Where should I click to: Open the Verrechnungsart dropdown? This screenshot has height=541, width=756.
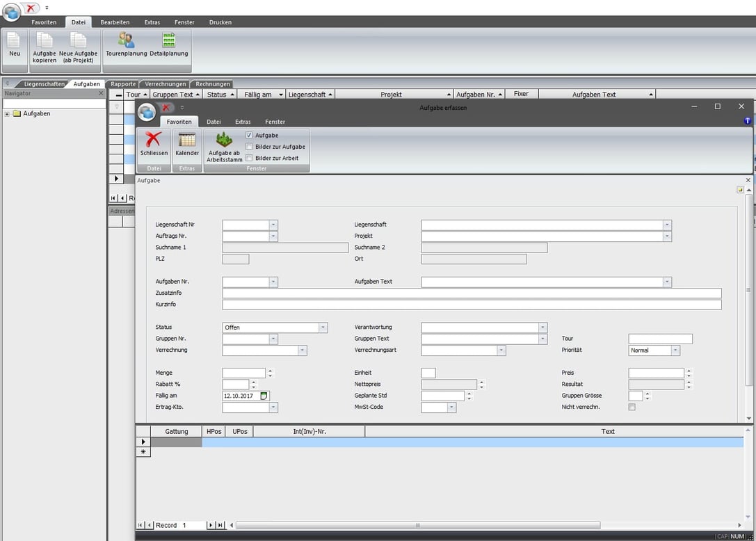coord(501,350)
